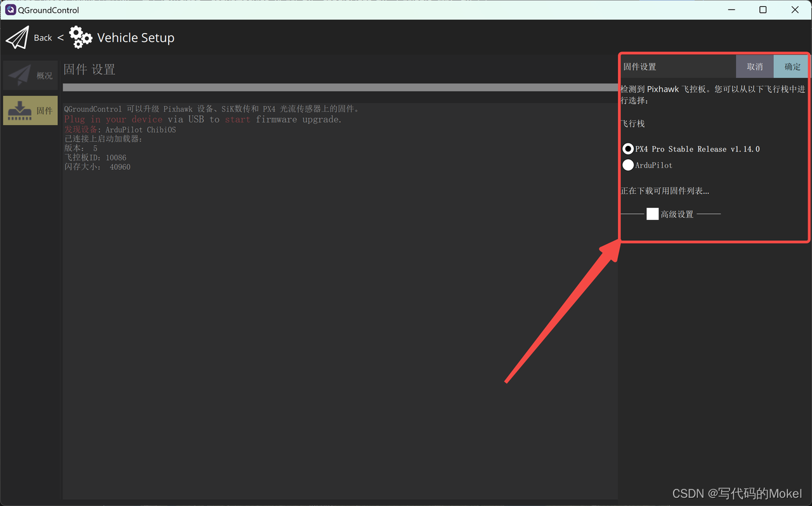The height and width of the screenshot is (506, 812).
Task: Open the 概况 summary tab
Action: [x=30, y=75]
